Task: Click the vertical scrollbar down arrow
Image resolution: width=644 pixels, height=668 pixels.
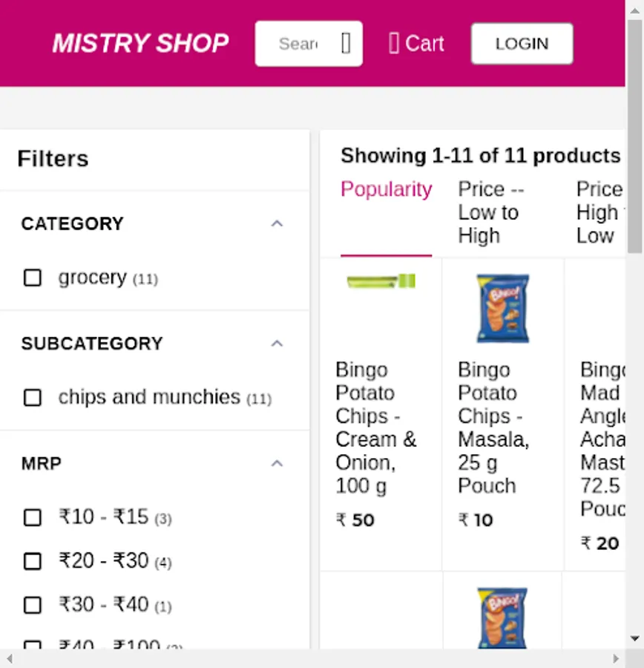Action: pyautogui.click(x=635, y=638)
